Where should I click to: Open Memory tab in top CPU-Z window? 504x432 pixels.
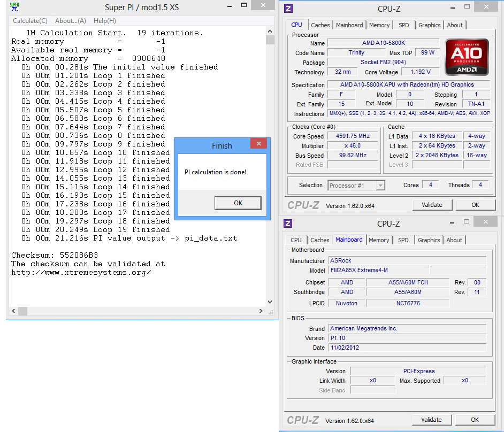tap(379, 25)
